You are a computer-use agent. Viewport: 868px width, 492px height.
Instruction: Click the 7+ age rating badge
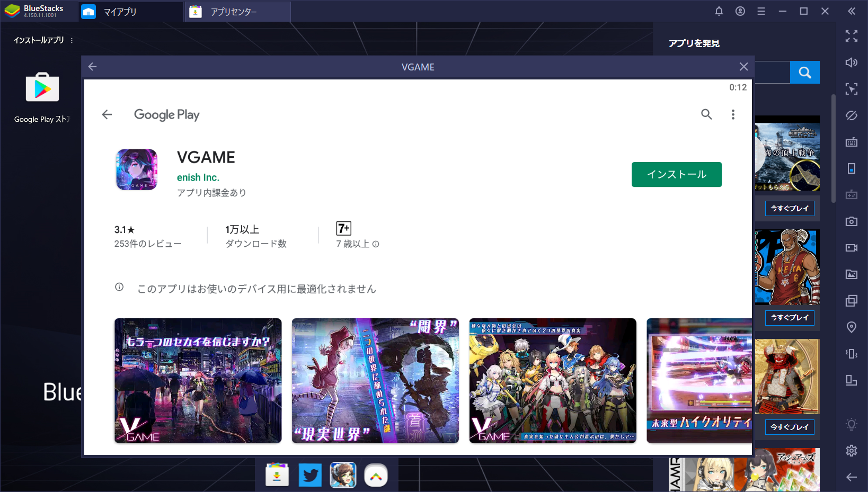(344, 228)
